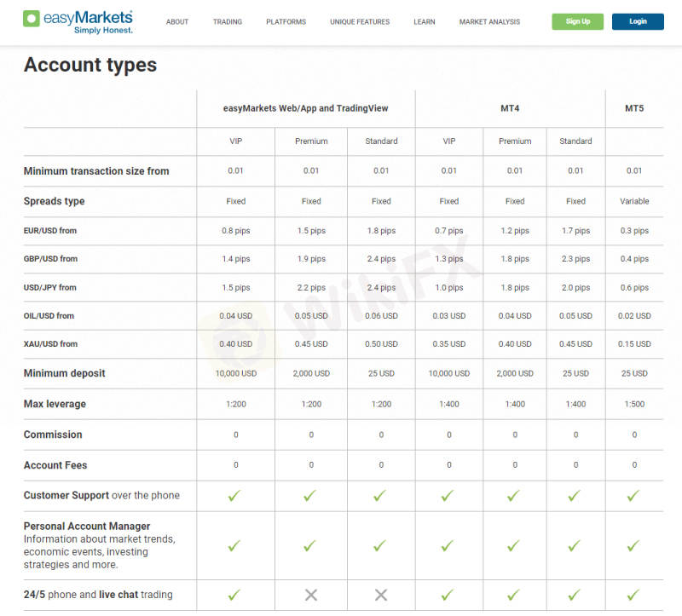682x616 pixels.
Task: Click the 0.4 pips GBP/USD value
Action: tap(634, 259)
